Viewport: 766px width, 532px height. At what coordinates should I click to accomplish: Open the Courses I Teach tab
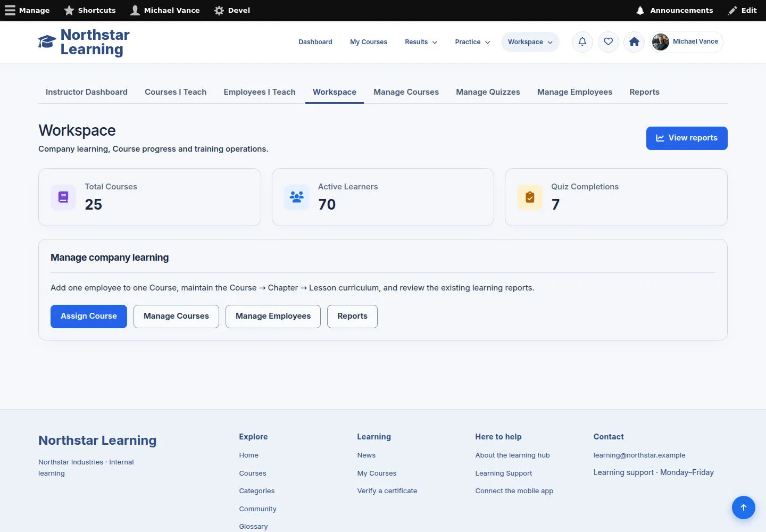176,92
